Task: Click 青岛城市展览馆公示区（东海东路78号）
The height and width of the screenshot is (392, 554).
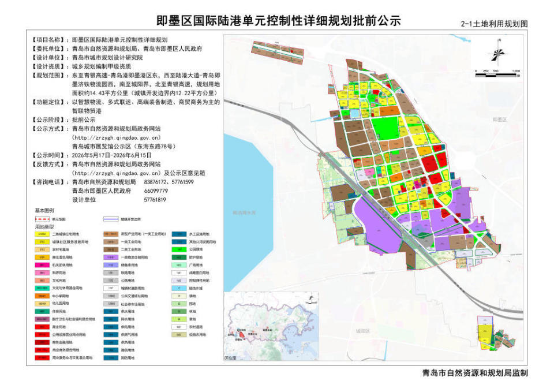Action: click(124, 146)
